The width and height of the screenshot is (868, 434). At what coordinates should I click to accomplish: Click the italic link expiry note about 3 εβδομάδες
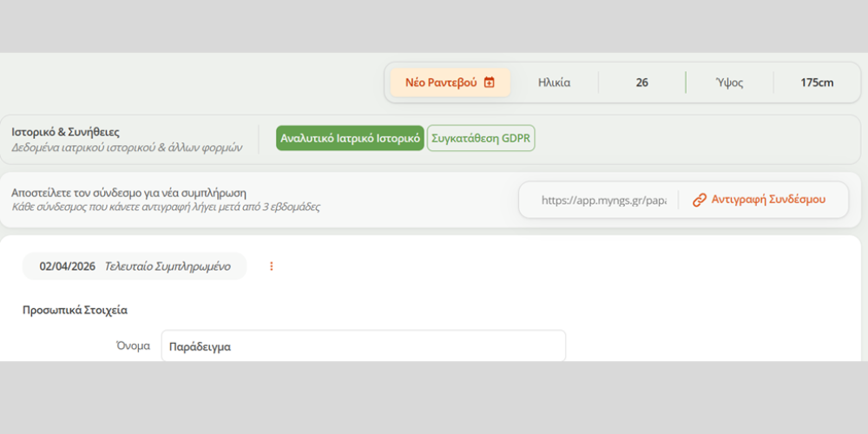[166, 207]
